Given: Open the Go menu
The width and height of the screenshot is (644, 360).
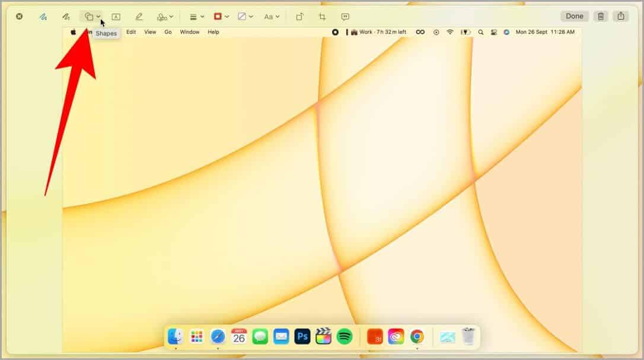Looking at the screenshot, I should coord(168,32).
